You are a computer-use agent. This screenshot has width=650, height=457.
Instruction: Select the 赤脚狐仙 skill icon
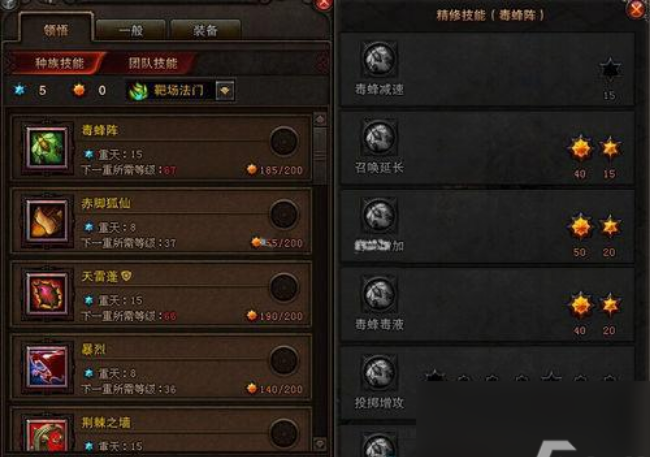46,221
